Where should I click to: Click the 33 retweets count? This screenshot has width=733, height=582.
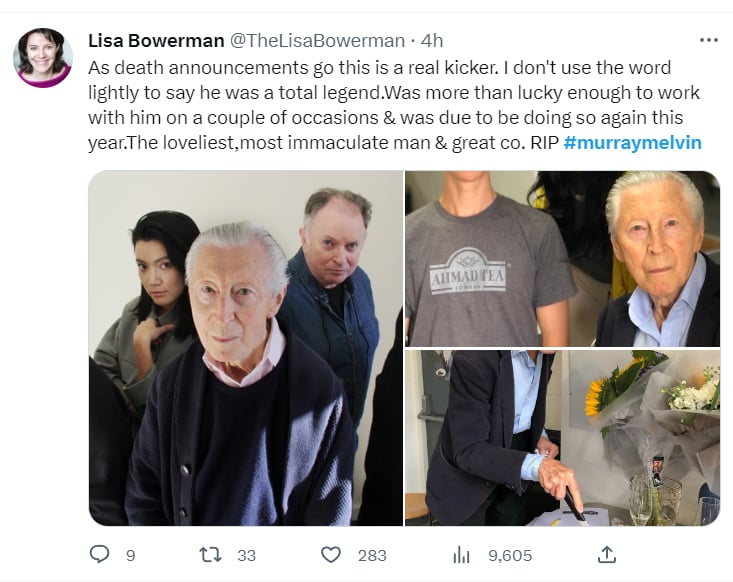pyautogui.click(x=244, y=555)
